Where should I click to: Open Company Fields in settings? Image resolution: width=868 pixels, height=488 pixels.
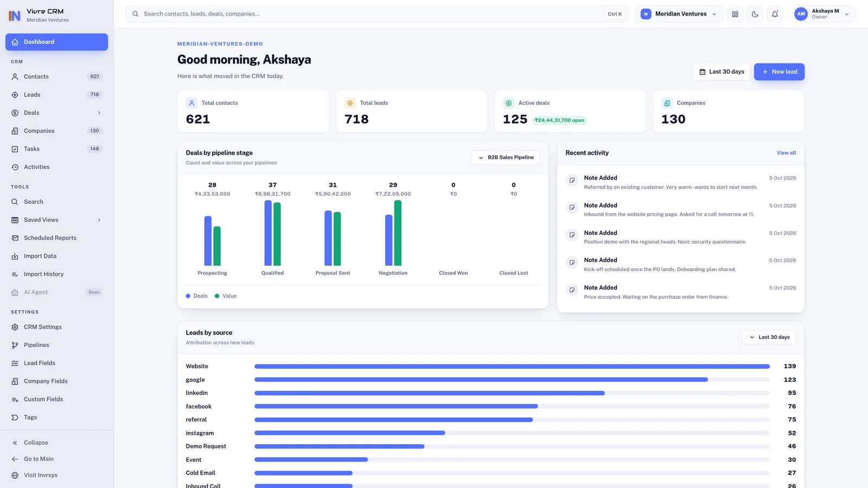click(x=56, y=381)
